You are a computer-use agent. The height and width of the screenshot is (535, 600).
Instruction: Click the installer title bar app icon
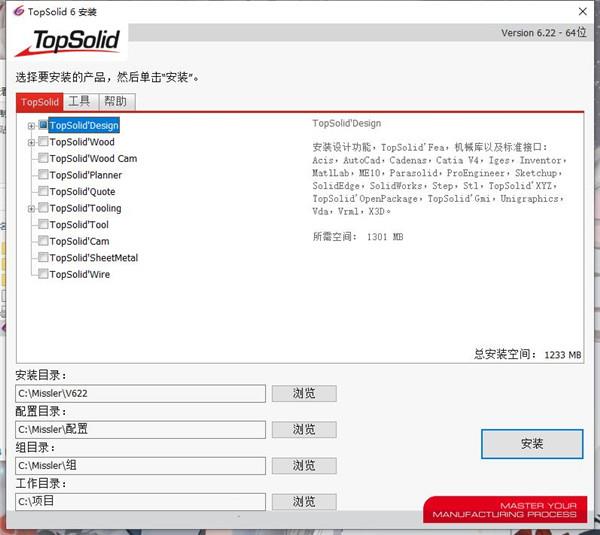coord(18,11)
